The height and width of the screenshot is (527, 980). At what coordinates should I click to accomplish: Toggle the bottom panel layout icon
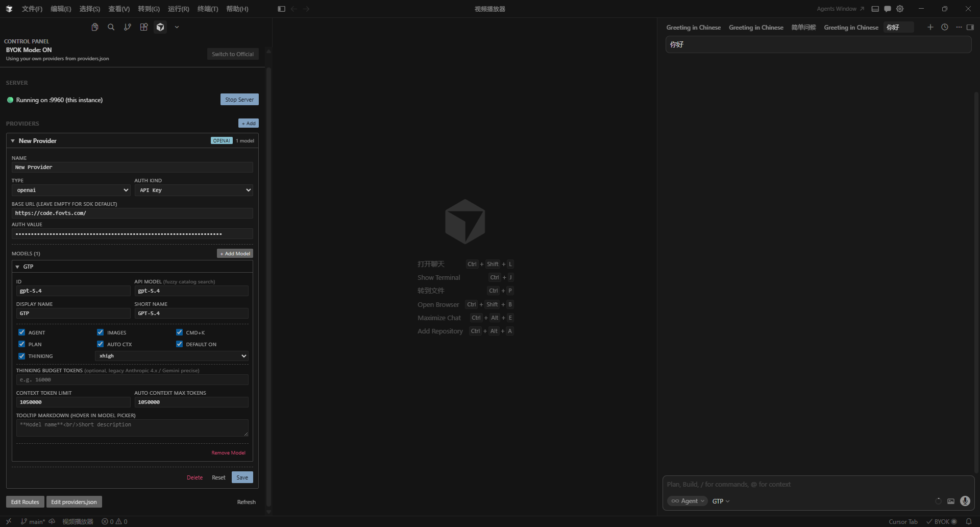pyautogui.click(x=875, y=9)
